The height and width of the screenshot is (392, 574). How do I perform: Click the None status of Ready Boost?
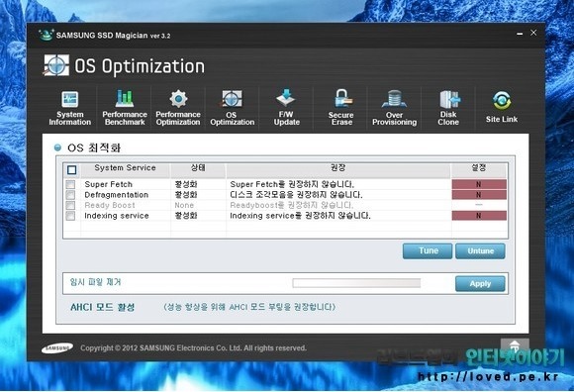(x=184, y=205)
